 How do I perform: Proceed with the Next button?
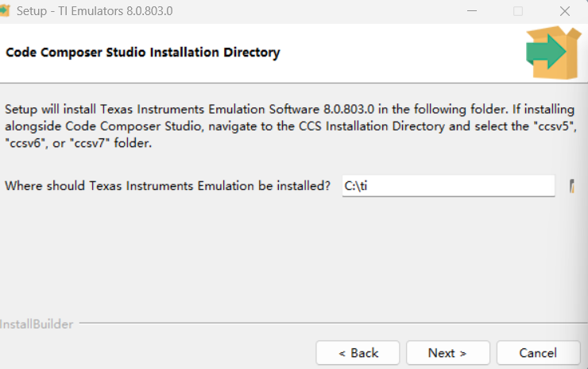pyautogui.click(x=448, y=353)
